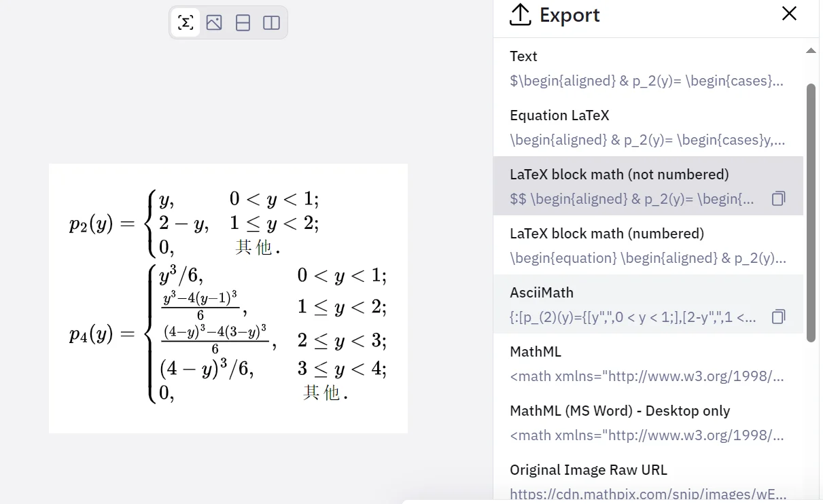Viewport: 823px width, 504px height.
Task: Select the equation (sigma) view mode icon
Action: click(186, 22)
